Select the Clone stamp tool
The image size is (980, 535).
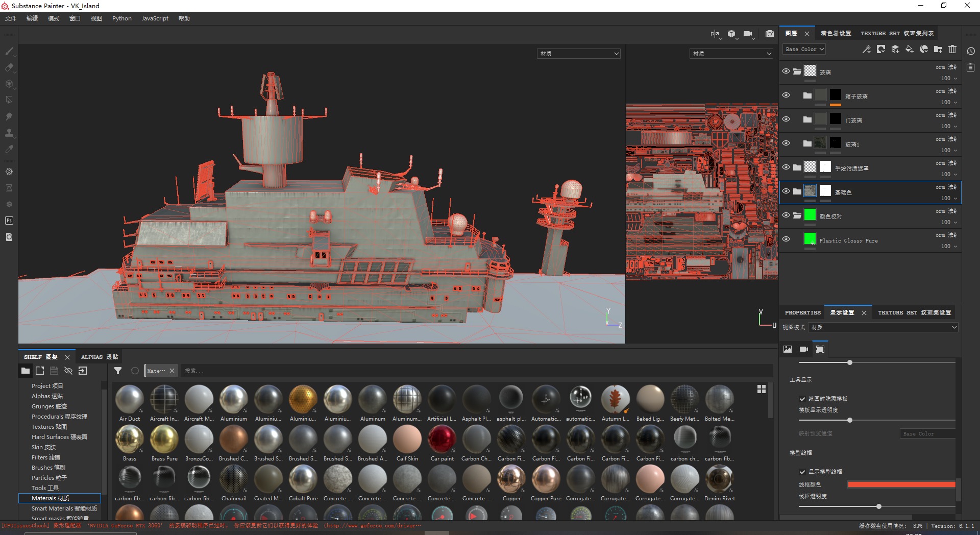click(9, 133)
